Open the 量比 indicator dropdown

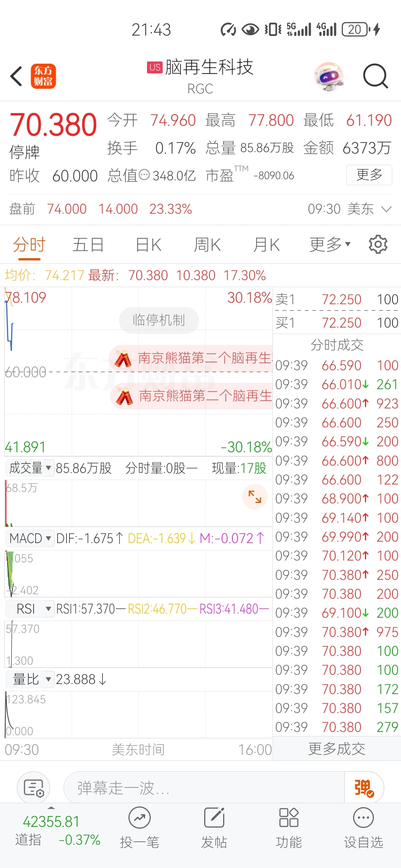click(30, 679)
